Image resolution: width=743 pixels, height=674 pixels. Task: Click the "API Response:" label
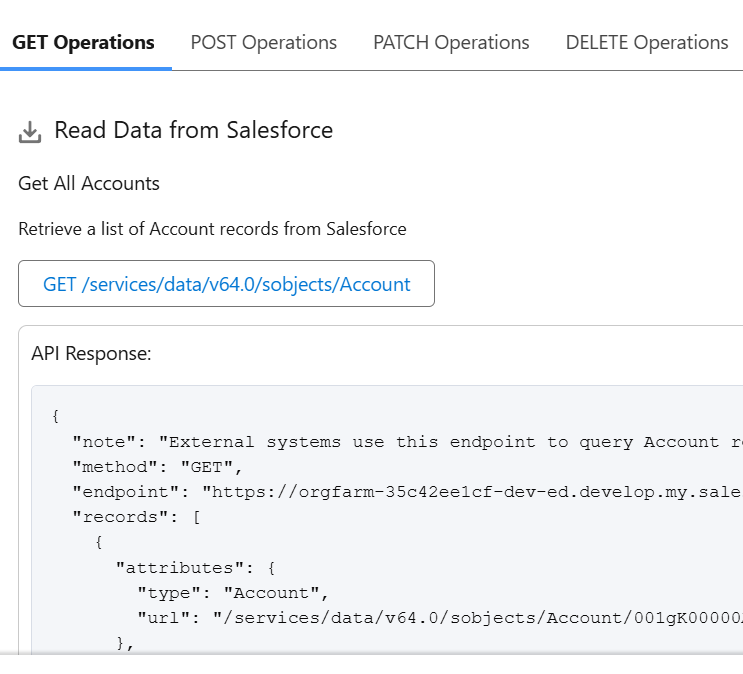click(91, 354)
